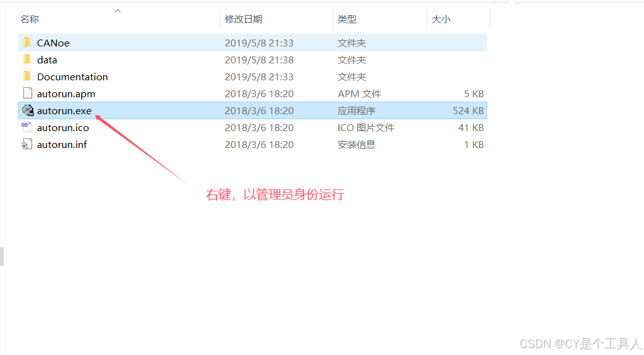Image resolution: width=644 pixels, height=355 pixels.
Task: Click the 安装信息 type cell
Action: pyautogui.click(x=357, y=144)
